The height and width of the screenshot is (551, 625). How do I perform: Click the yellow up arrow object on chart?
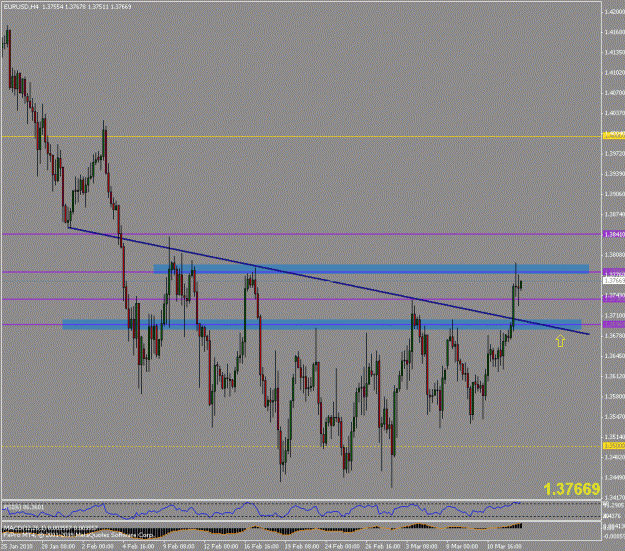560,340
